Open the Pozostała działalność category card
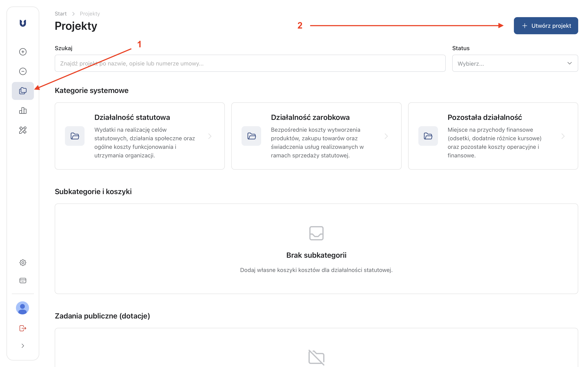Image resolution: width=588 pixels, height=367 pixels. click(x=493, y=136)
